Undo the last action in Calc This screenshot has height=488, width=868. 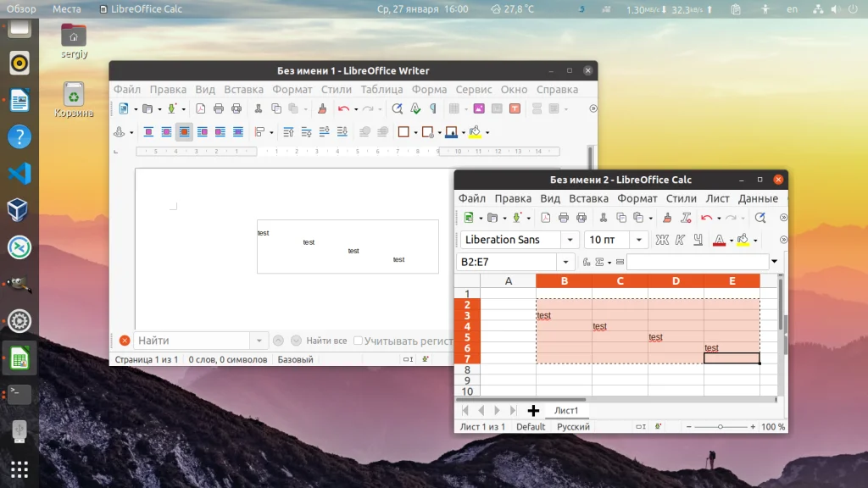[705, 217]
